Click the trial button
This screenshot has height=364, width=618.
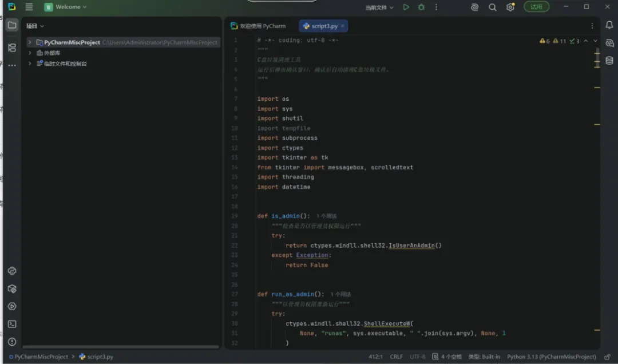(536, 7)
